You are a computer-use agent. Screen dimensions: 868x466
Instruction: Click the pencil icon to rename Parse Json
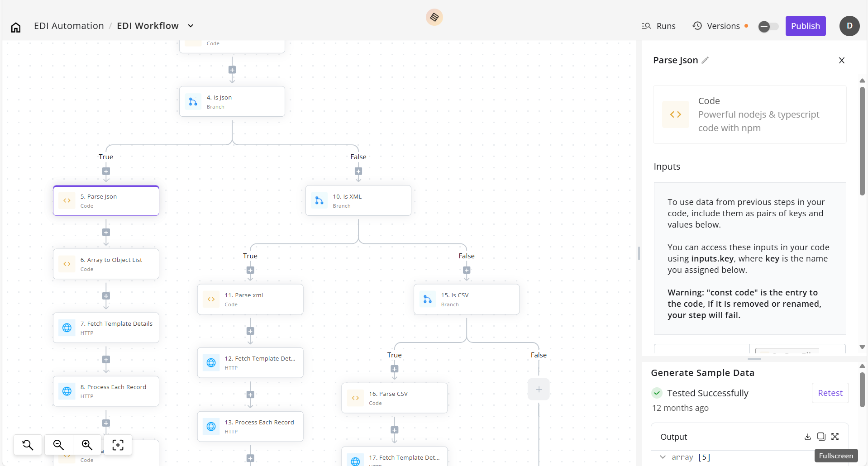click(705, 60)
